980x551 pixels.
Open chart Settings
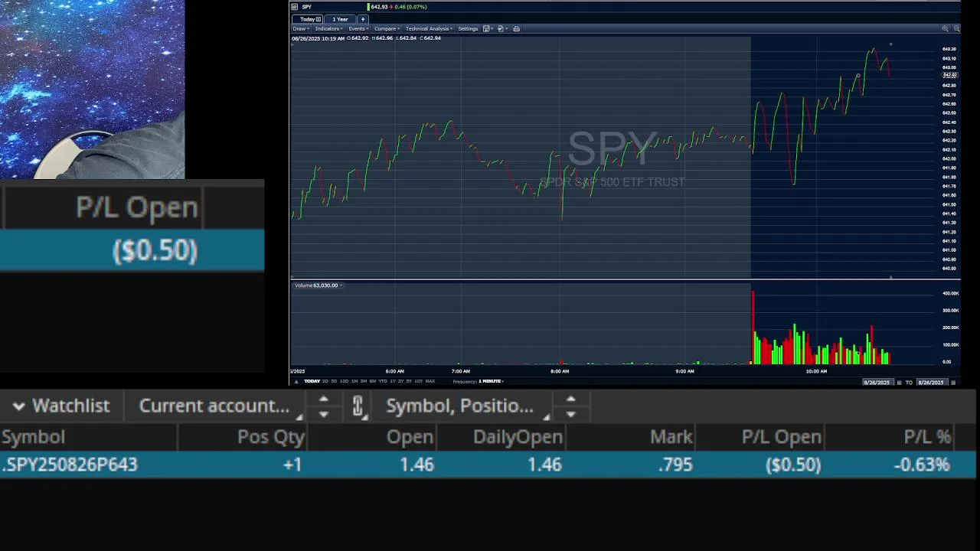point(468,29)
